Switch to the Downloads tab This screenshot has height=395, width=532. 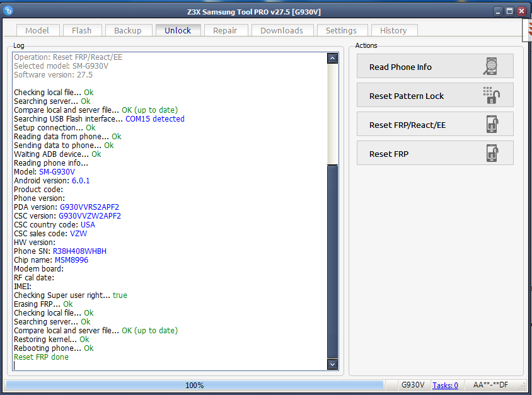pyautogui.click(x=282, y=30)
